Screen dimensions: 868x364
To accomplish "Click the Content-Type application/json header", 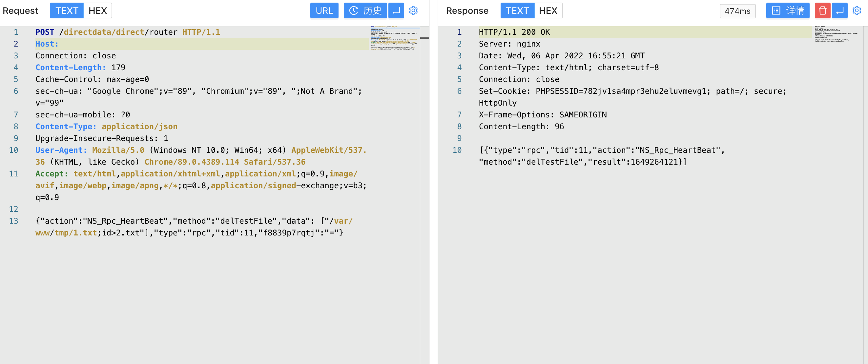I will click(x=106, y=127).
